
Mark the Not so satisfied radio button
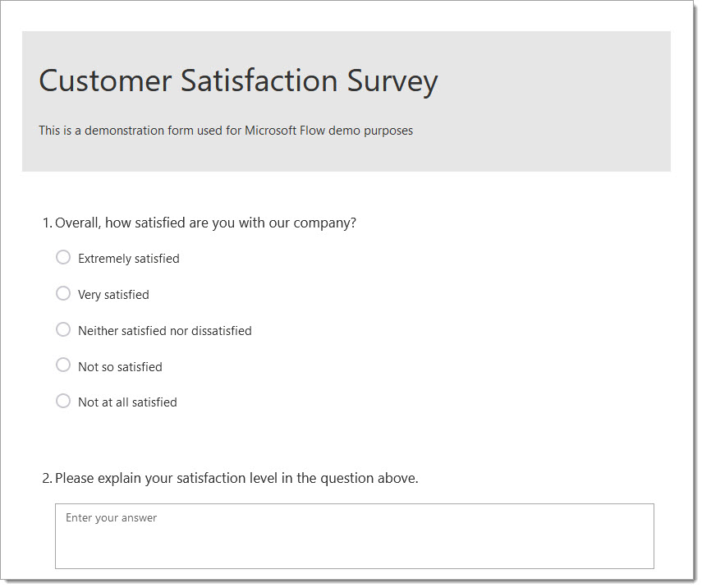(63, 365)
